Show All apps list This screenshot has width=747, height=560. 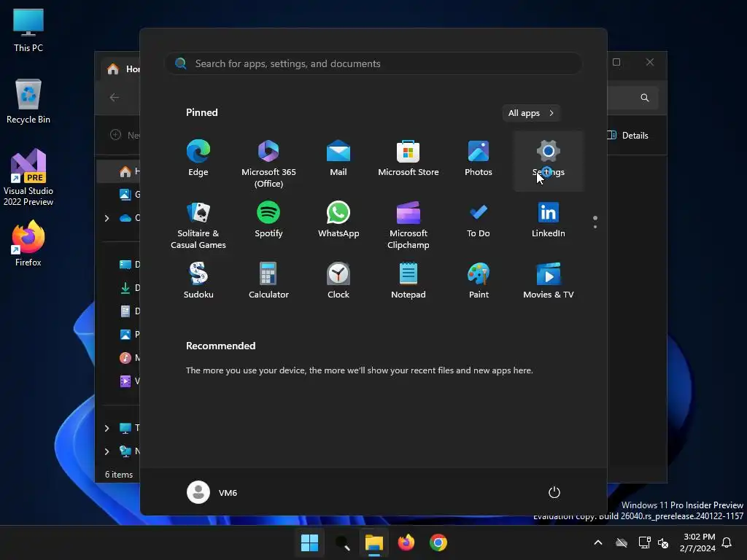point(531,113)
